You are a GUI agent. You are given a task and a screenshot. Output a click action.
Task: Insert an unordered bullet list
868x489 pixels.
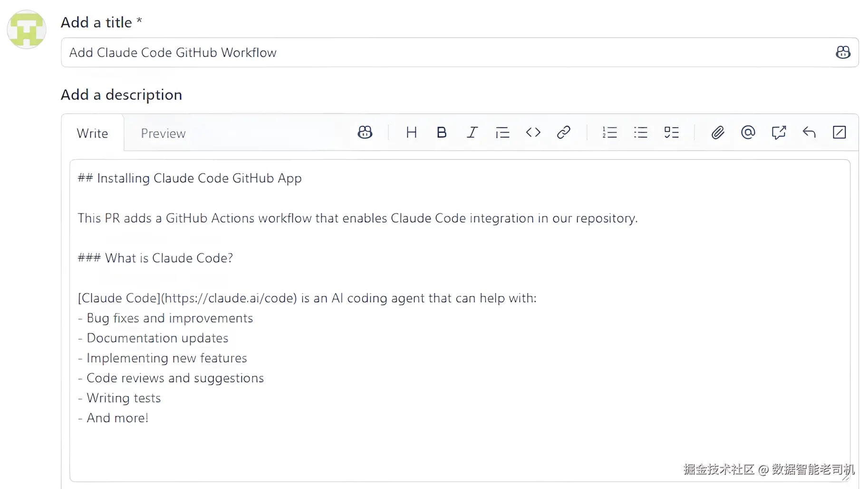(641, 132)
